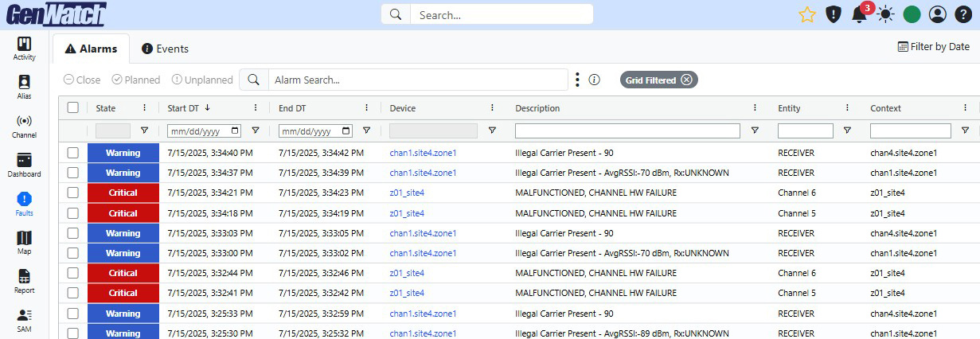Open filter for Start DT column
Screen dimensions: 980x339
tap(256, 131)
